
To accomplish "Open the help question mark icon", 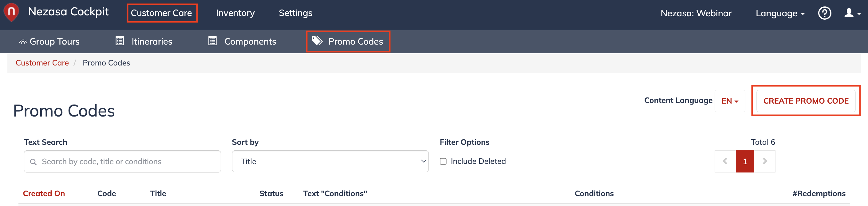I will point(825,13).
